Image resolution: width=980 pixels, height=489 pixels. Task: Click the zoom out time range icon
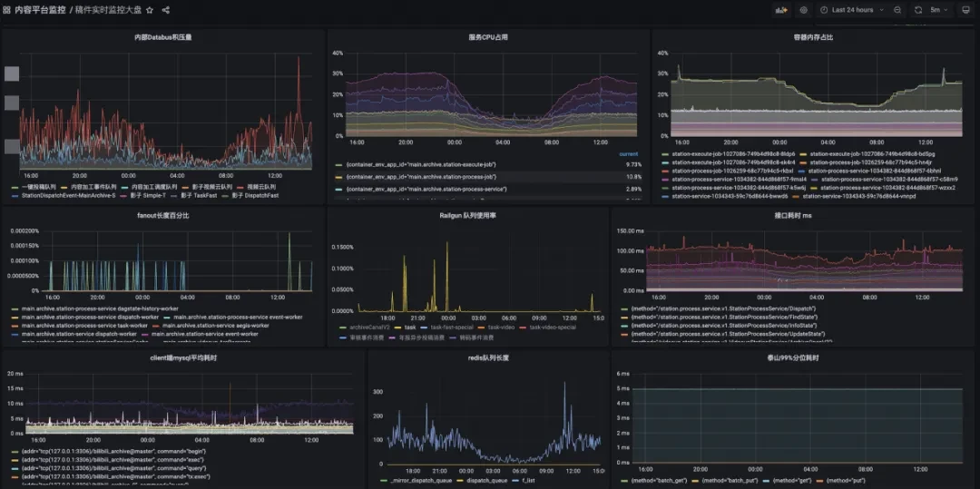[897, 10]
